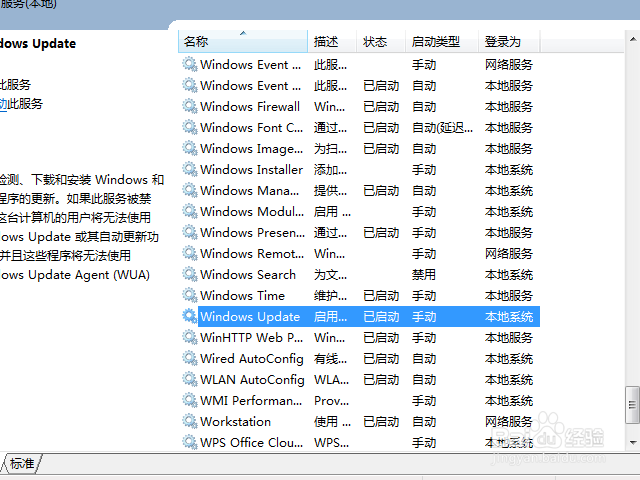Click gear icon beside Windows Time
This screenshot has width=640, height=480.
coord(190,296)
